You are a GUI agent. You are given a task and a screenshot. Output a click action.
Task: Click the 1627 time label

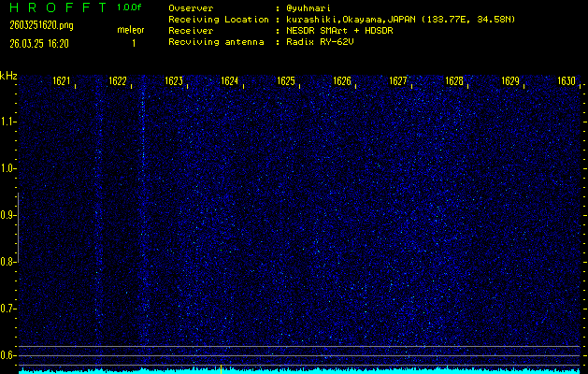(398, 81)
